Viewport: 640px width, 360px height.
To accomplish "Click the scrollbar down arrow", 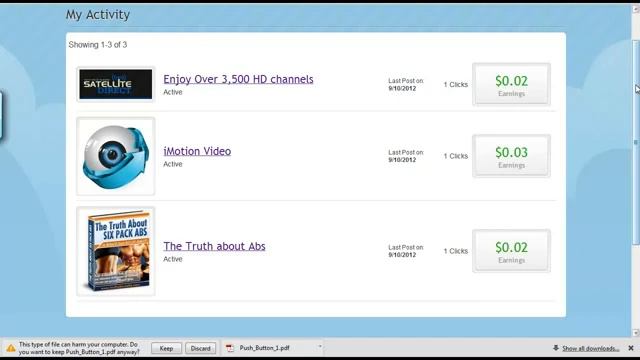I will tap(636, 333).
